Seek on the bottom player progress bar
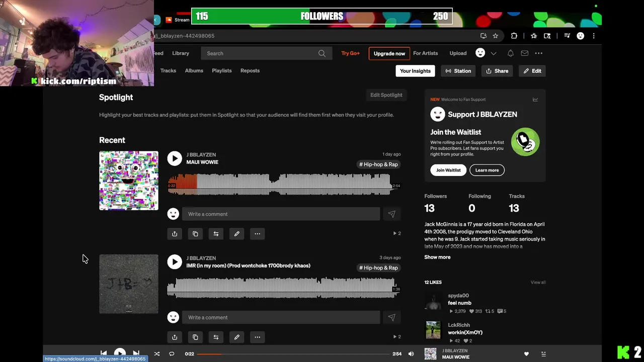The width and height of the screenshot is (644, 362). (293, 354)
